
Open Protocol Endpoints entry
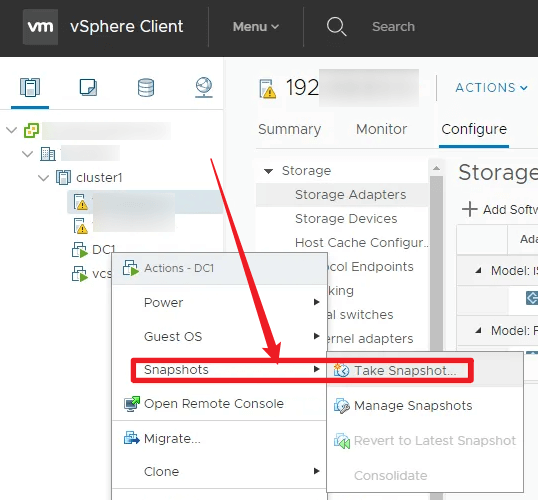pyautogui.click(x=371, y=267)
